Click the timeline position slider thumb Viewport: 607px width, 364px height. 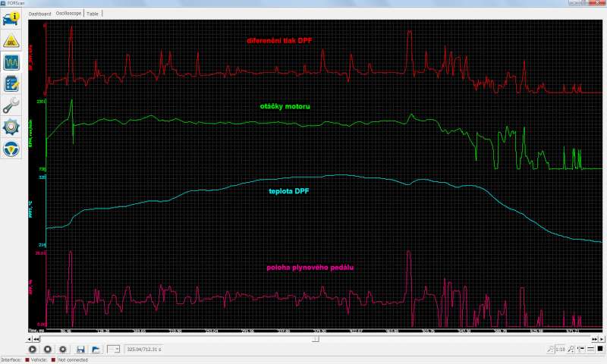(x=316, y=339)
